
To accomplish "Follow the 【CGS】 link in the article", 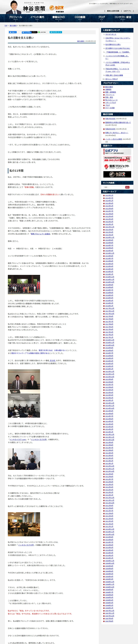I will (x=52, y=361).
